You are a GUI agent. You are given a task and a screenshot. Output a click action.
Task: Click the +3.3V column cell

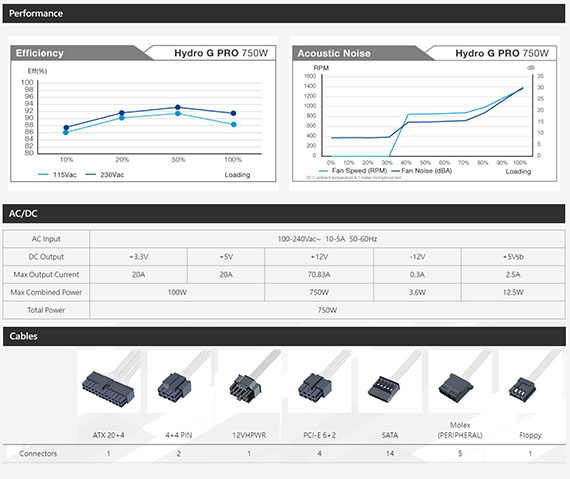tap(139, 257)
